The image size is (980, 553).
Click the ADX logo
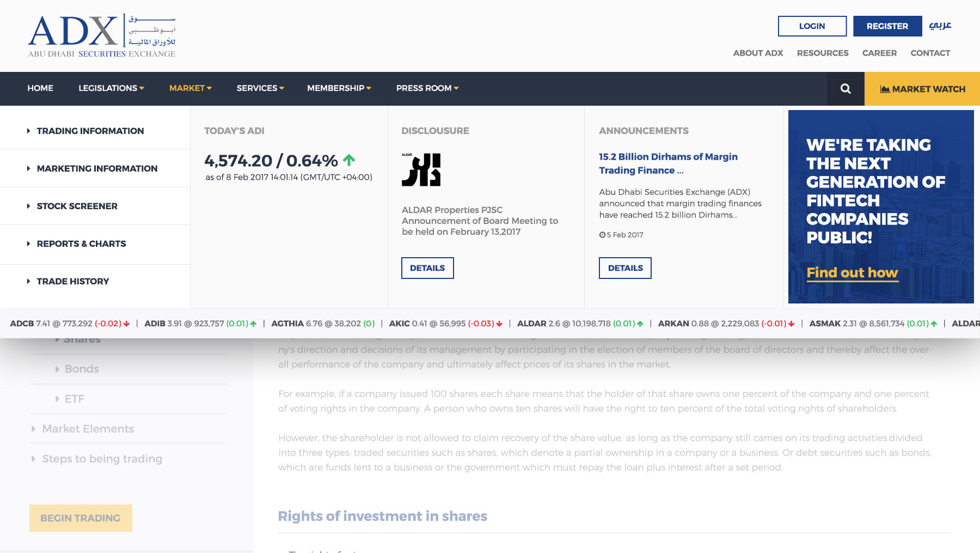102,36
